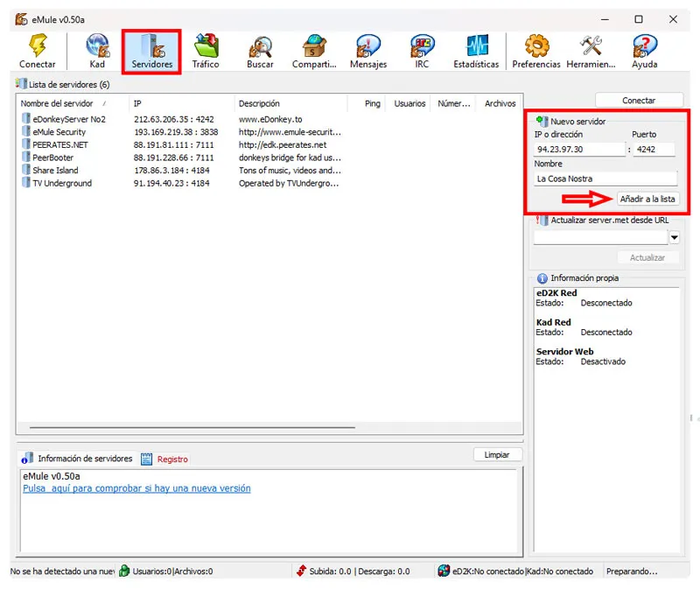Open the Buscar search icon
This screenshot has width=700, height=589.
[x=259, y=50]
